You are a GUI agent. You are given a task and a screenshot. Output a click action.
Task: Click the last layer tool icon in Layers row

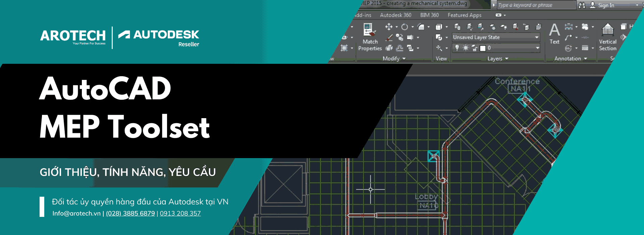tap(538, 27)
